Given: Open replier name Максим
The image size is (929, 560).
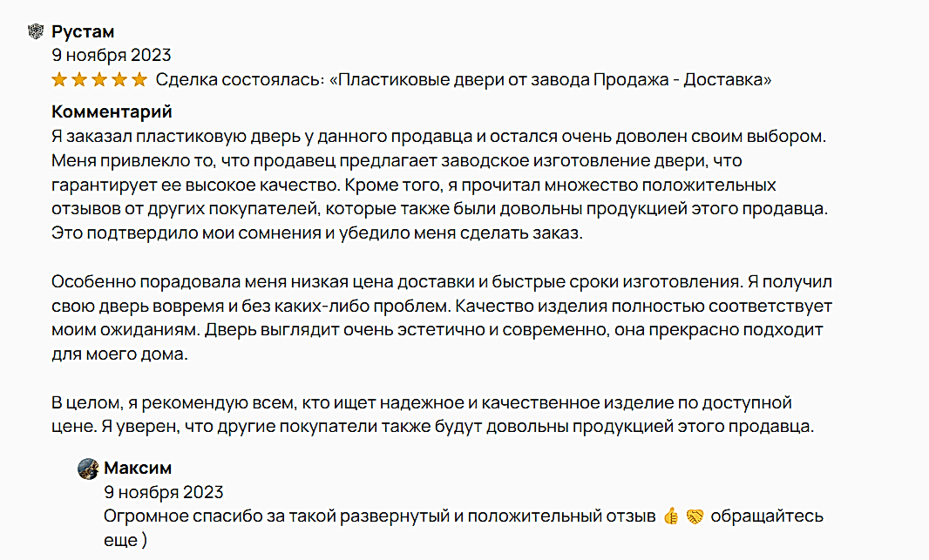Looking at the screenshot, I should tap(138, 468).
